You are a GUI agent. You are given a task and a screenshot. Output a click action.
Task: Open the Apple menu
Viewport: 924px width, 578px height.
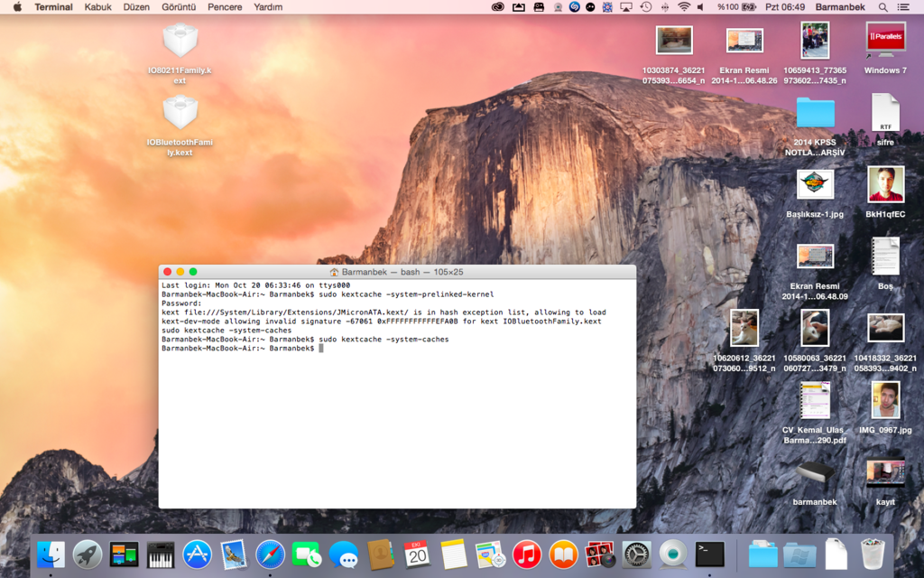pyautogui.click(x=17, y=7)
